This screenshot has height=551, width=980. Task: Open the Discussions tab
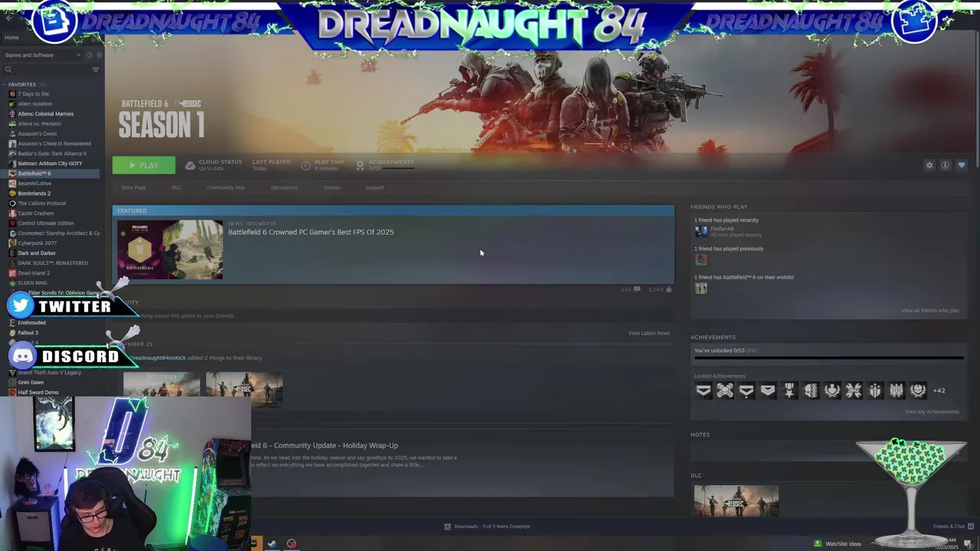(x=284, y=187)
